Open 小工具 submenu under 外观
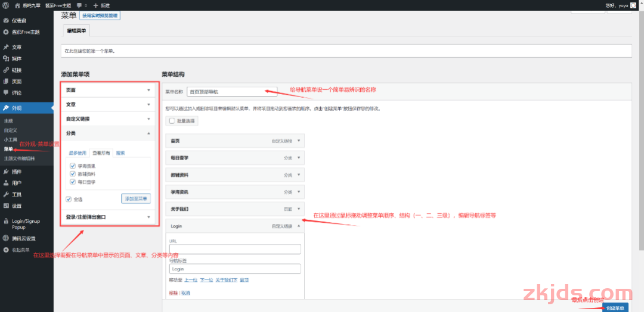Image resolution: width=644 pixels, height=312 pixels. (10, 140)
